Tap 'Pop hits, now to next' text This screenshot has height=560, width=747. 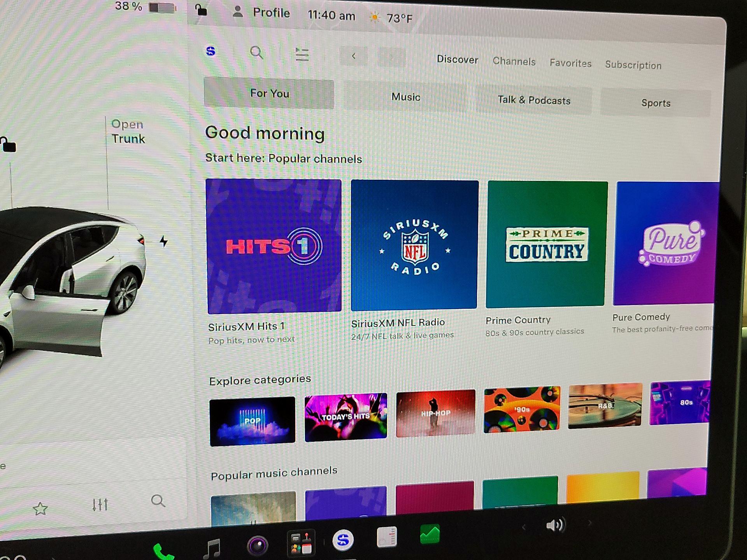[251, 340]
